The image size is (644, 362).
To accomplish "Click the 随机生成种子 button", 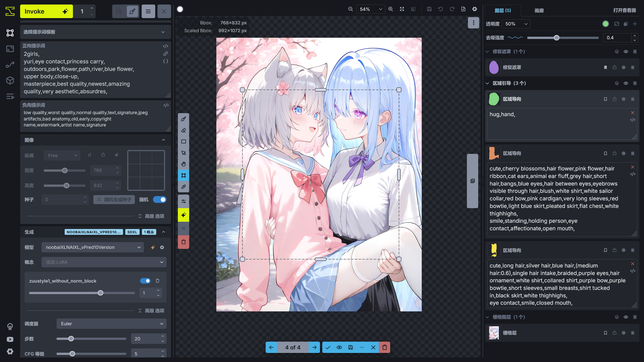I will [x=114, y=199].
